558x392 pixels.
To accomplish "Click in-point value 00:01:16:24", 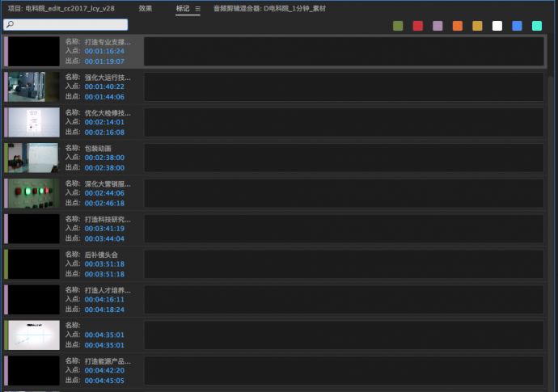I will [104, 51].
